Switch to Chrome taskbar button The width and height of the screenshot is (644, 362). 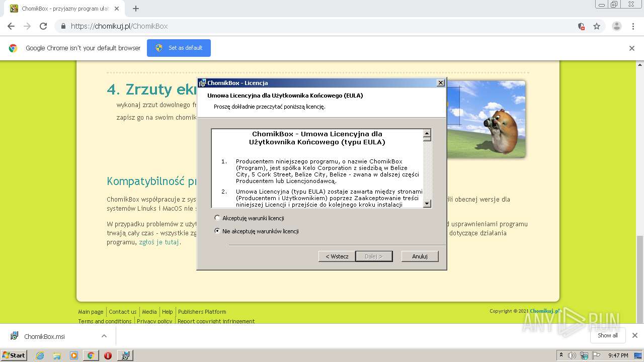91,355
